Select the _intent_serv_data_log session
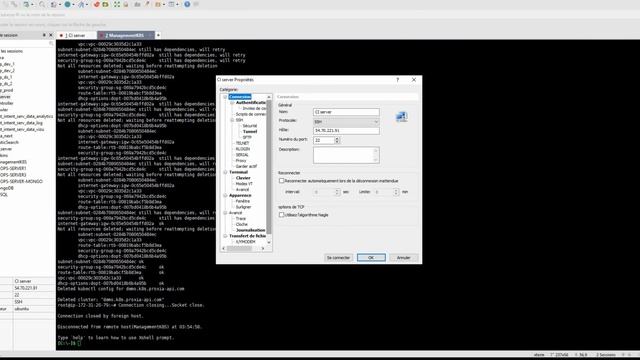Screen dimensions: 640x360 pyautogui.click(x=21, y=122)
